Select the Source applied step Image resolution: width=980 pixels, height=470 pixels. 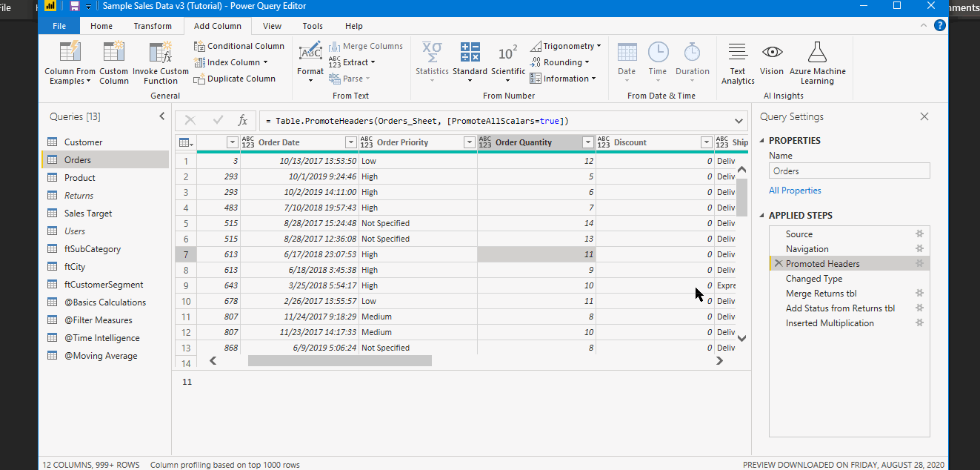point(850,234)
